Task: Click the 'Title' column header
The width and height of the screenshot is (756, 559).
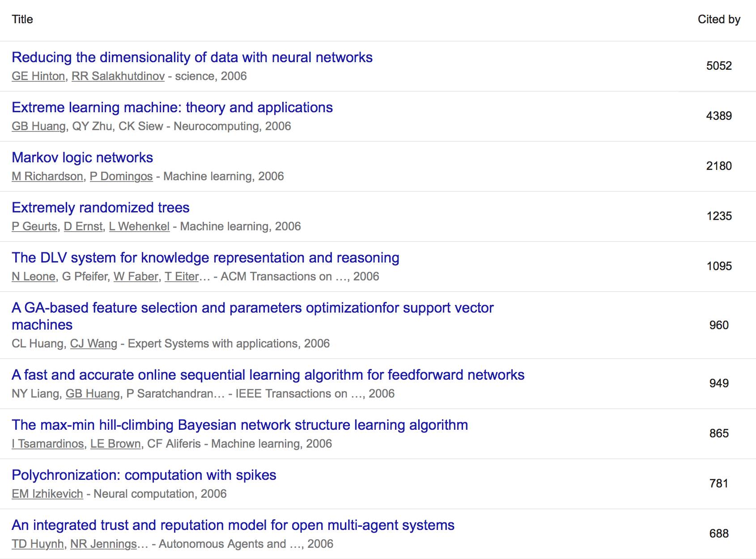Action: point(22,20)
